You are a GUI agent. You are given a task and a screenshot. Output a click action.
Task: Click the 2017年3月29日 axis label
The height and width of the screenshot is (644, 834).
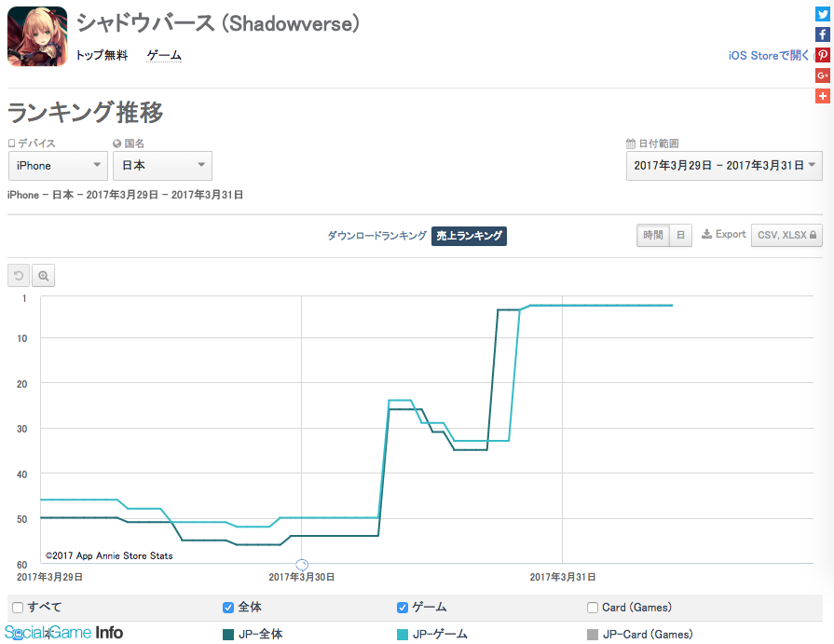tap(49, 577)
